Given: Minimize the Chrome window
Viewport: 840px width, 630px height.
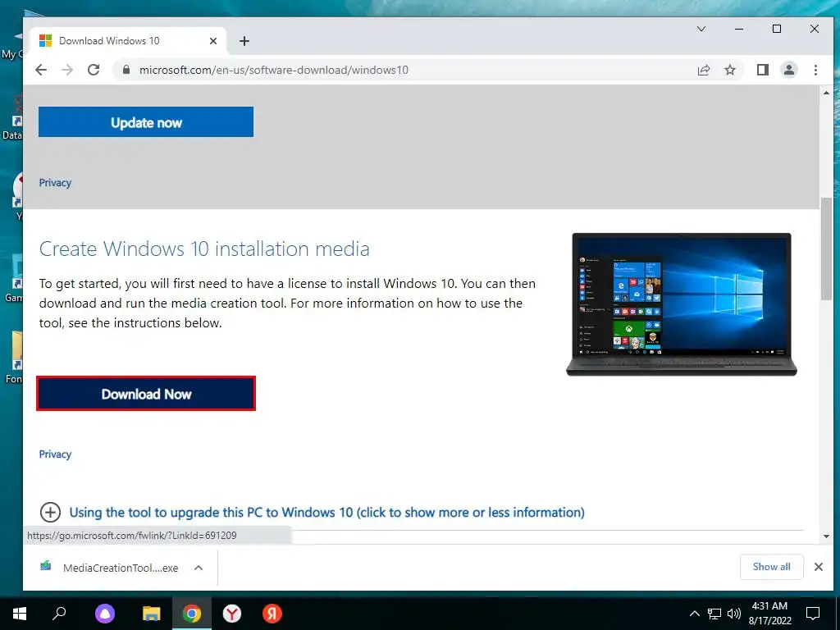Looking at the screenshot, I should coord(739,29).
